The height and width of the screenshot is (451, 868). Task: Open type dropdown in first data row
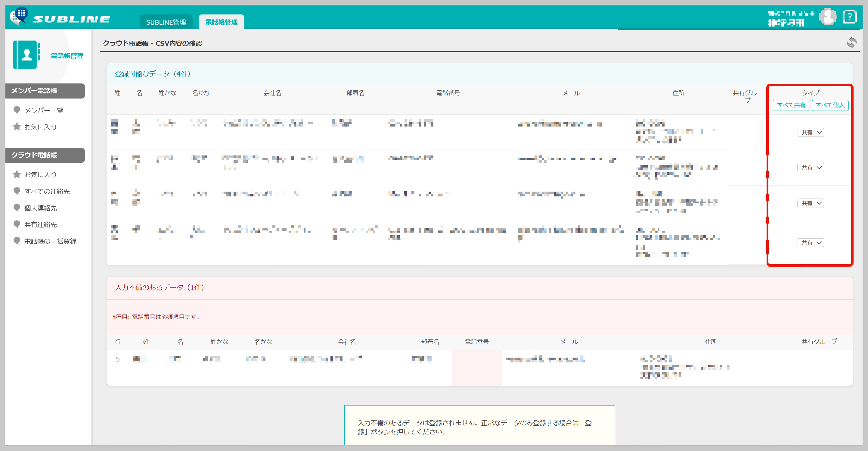click(811, 133)
